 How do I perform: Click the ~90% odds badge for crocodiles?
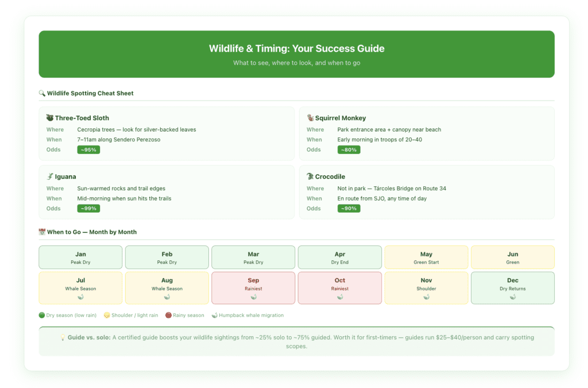(x=349, y=208)
